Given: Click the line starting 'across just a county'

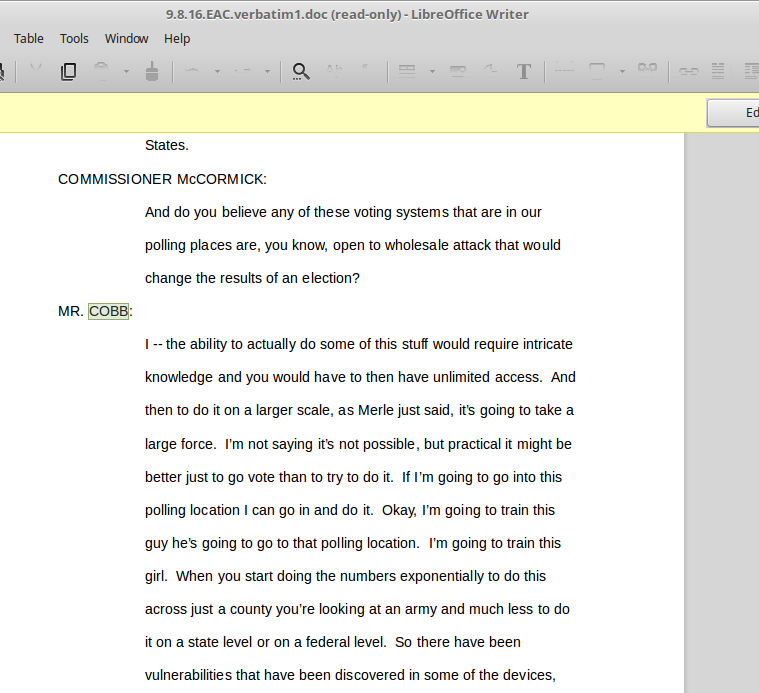Looking at the screenshot, I should pos(357,609).
